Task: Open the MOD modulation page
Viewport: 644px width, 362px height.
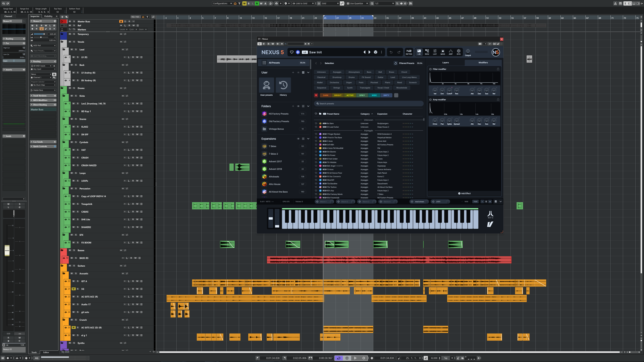Action: tap(443, 52)
